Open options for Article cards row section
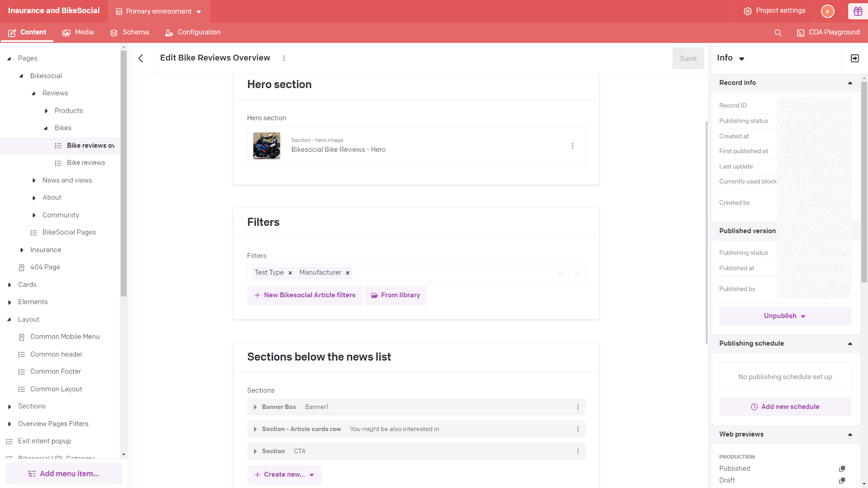 pos(578,429)
